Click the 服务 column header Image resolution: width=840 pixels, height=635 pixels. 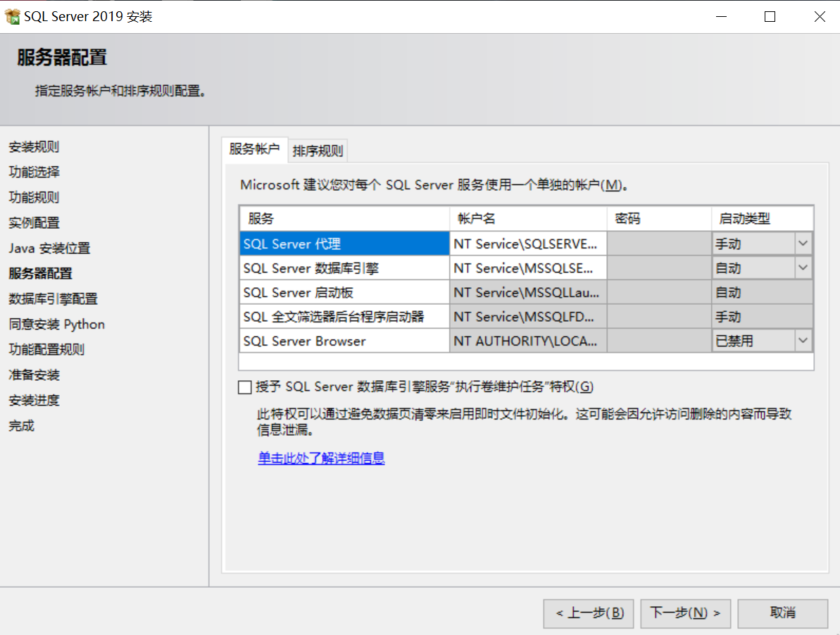344,218
